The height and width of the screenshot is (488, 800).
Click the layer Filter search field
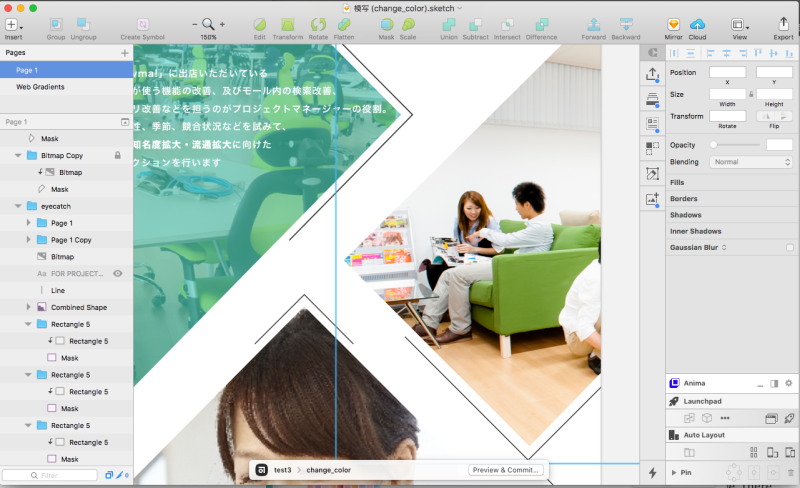click(50, 475)
